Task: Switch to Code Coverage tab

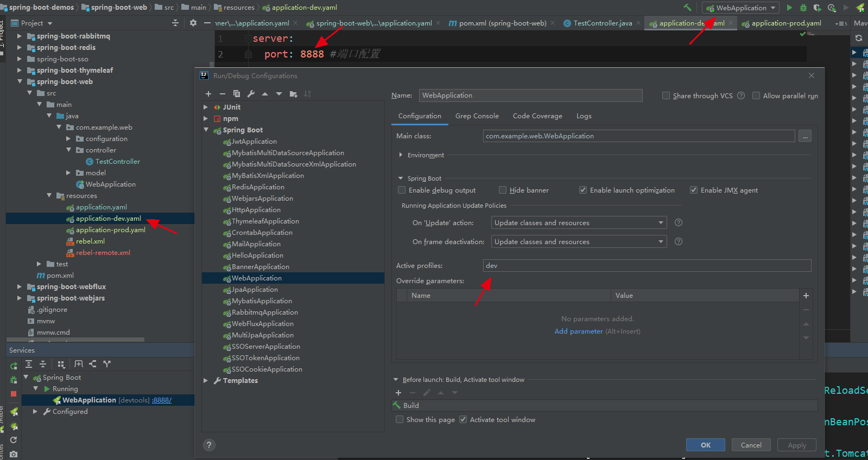Action: [537, 116]
